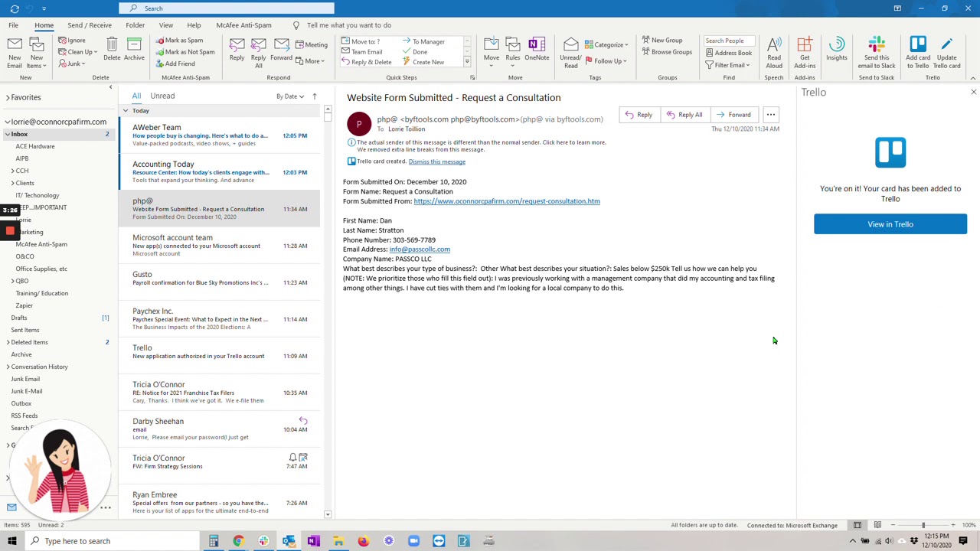Expand the Favorites folder group

click(x=8, y=97)
